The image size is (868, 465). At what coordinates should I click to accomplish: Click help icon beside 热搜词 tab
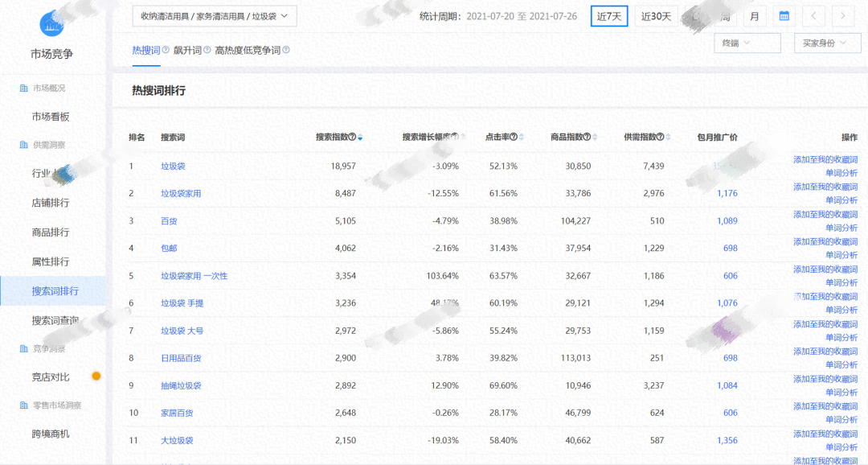click(166, 50)
